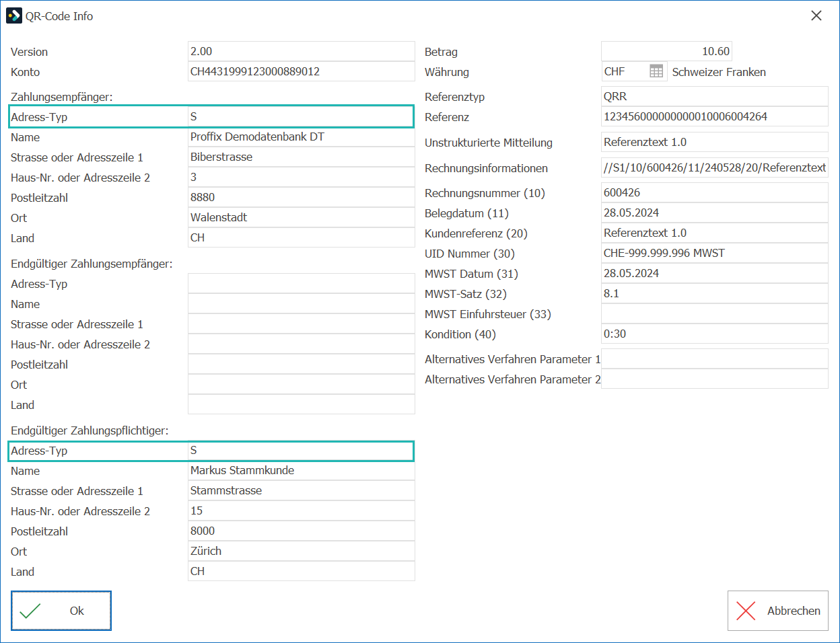Click the Kondition (40) field showing 0:30
Image resolution: width=840 pixels, height=643 pixels.
coord(715,334)
